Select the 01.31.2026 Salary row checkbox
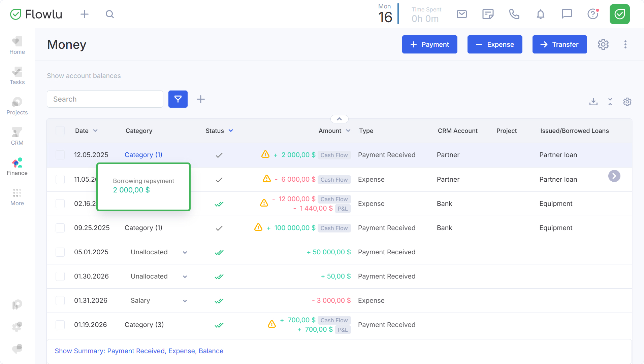The height and width of the screenshot is (364, 644). click(x=60, y=300)
